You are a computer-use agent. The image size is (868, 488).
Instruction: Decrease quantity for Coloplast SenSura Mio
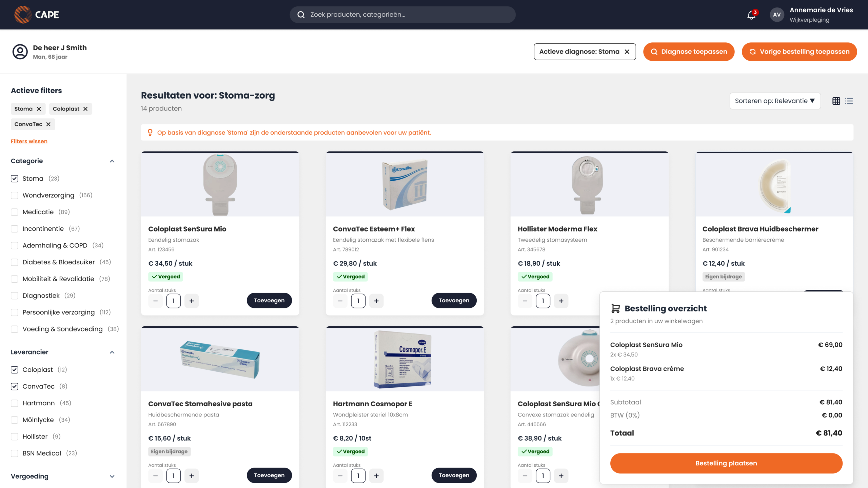pos(155,301)
